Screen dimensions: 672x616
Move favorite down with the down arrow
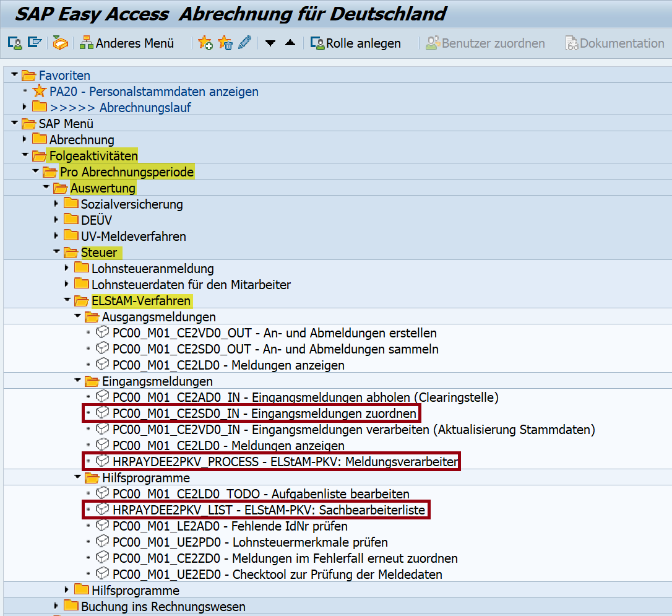270,43
